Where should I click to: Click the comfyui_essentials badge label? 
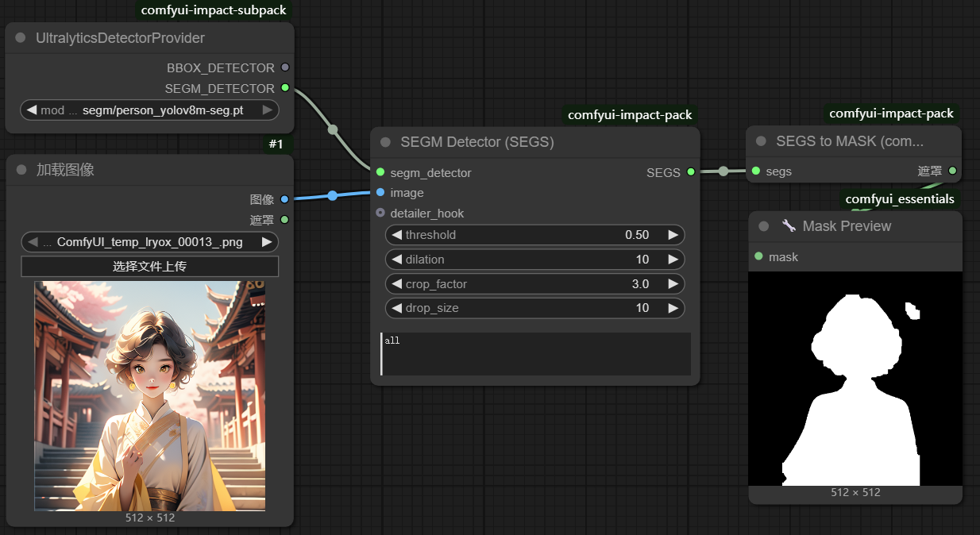pos(899,198)
